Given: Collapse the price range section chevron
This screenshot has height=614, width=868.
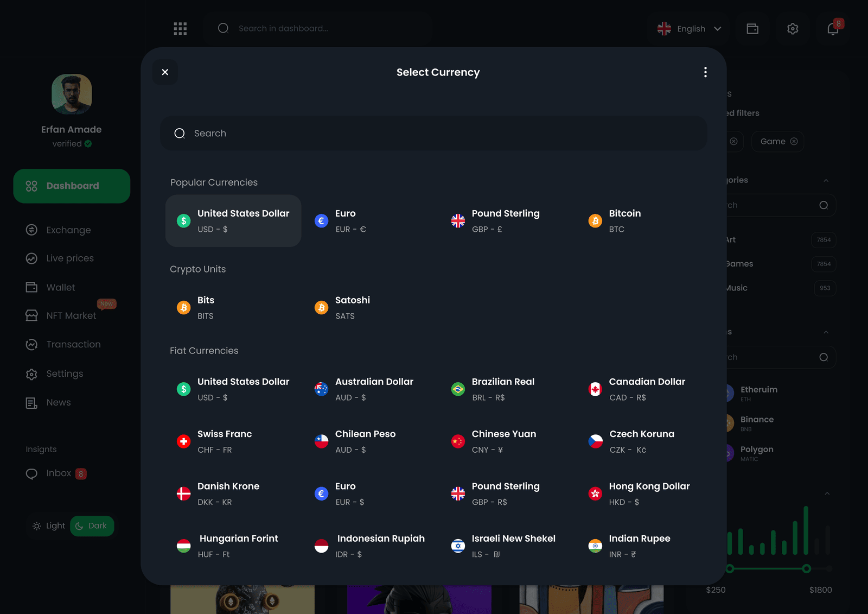Looking at the screenshot, I should [827, 493].
